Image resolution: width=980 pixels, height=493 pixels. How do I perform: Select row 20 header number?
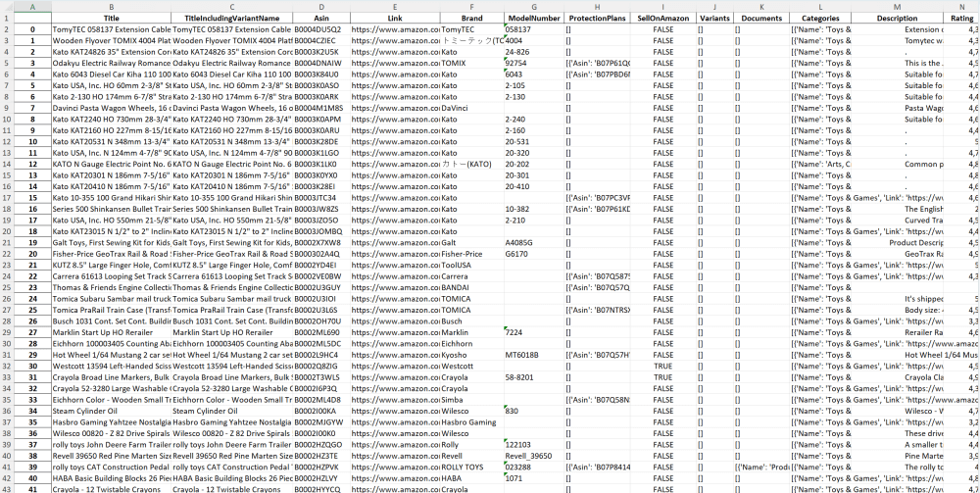tap(6, 232)
